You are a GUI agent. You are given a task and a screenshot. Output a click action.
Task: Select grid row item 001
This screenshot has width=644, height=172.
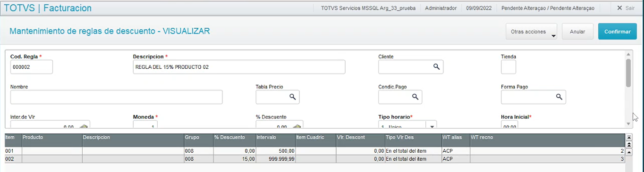[x=314, y=151]
